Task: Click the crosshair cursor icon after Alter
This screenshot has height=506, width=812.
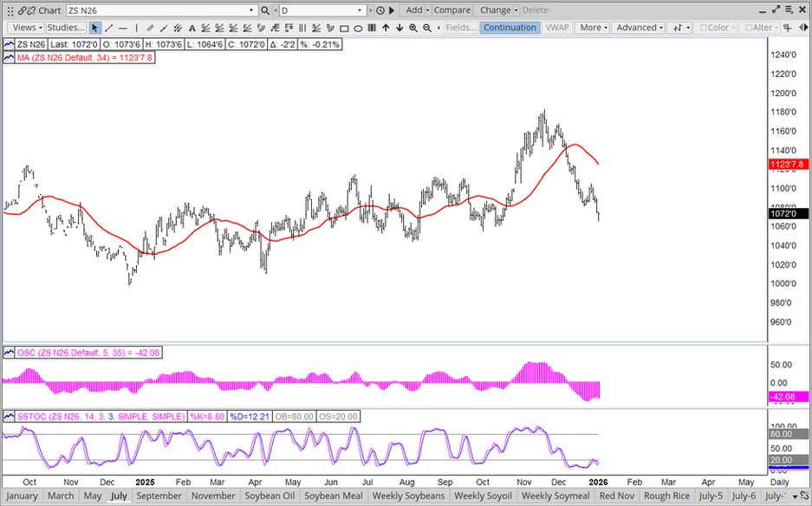Action: [x=788, y=28]
